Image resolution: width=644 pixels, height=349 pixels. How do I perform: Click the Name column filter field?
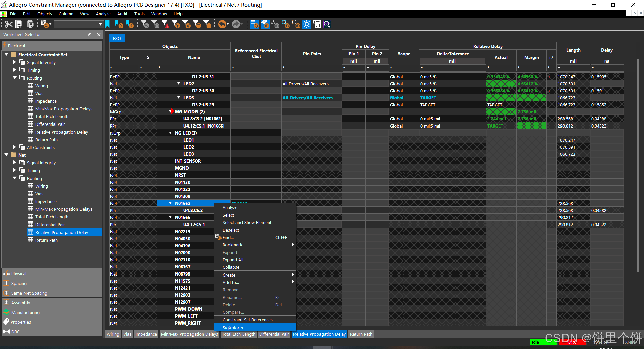(x=194, y=68)
